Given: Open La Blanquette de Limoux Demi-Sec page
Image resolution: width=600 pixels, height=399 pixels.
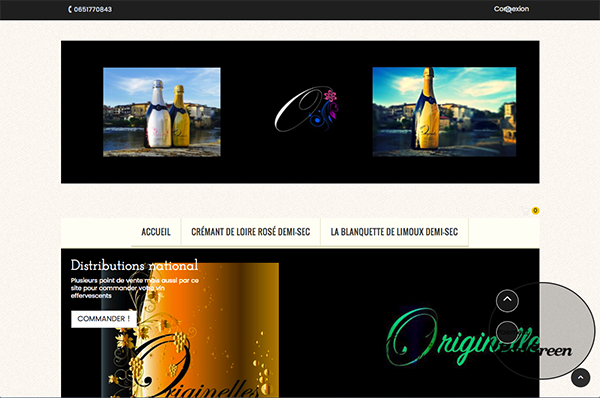Looking at the screenshot, I should pos(394,232).
